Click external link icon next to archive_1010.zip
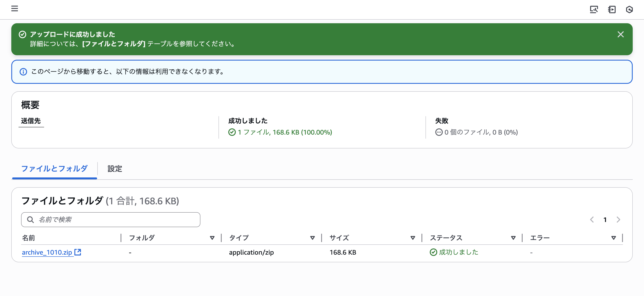Viewport: 644px width, 296px height. pos(78,252)
